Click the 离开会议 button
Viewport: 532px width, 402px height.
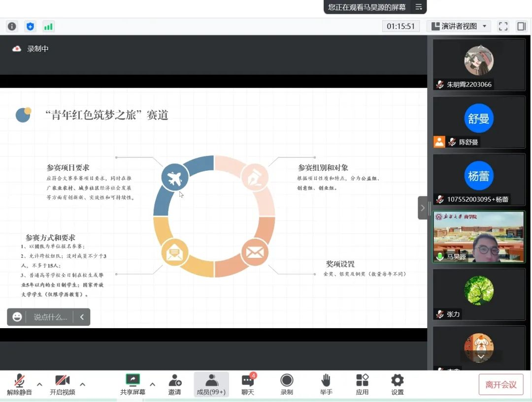tap(501, 384)
